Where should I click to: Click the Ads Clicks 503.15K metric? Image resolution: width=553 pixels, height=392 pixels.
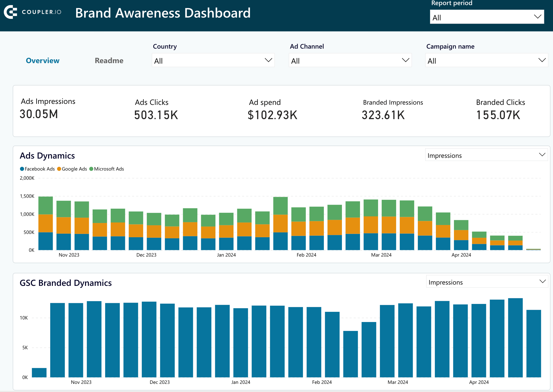click(156, 115)
